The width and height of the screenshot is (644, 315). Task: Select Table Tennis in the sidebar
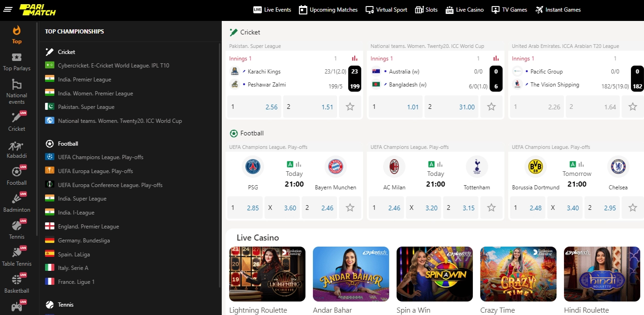coord(17,257)
